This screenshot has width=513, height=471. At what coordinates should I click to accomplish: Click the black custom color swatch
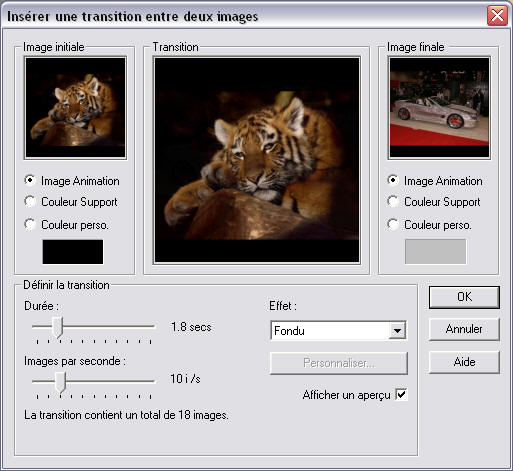click(x=73, y=252)
